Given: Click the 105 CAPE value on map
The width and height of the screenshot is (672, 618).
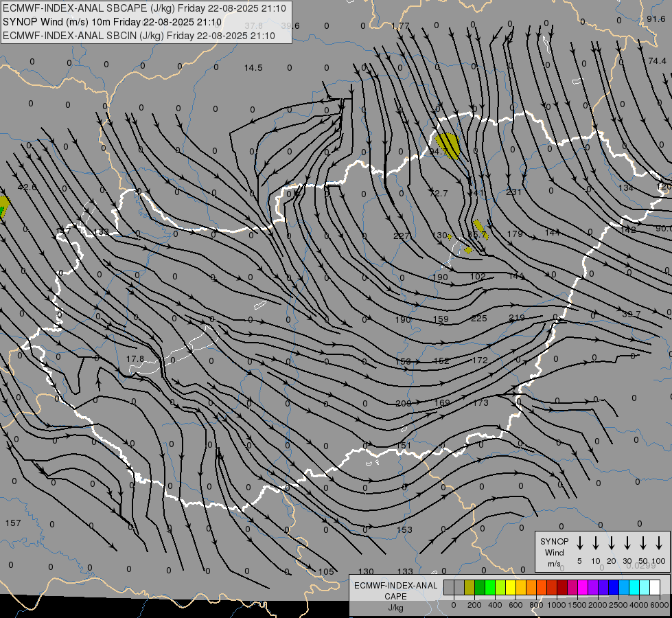Looking at the screenshot, I should pyautogui.click(x=326, y=571).
